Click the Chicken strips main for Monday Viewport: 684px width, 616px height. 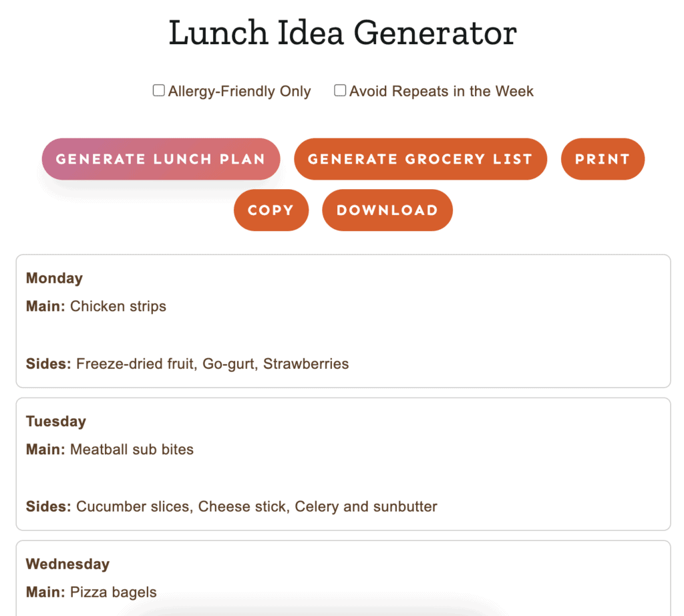(118, 306)
